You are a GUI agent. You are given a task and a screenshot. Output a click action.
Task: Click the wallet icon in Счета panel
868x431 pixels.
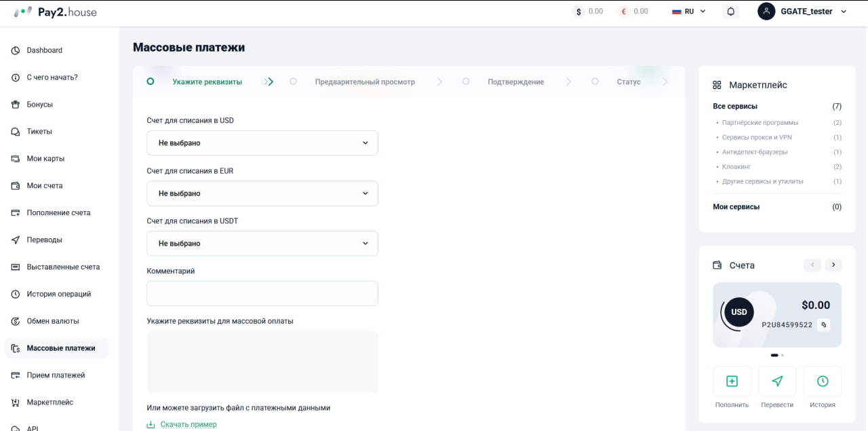(x=717, y=265)
